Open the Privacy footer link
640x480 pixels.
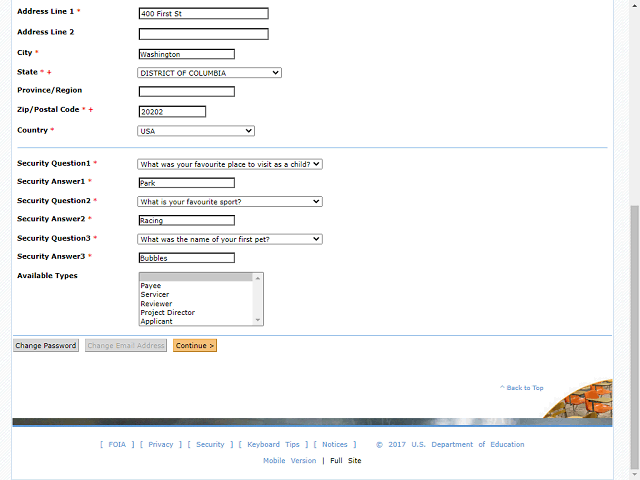[161, 444]
